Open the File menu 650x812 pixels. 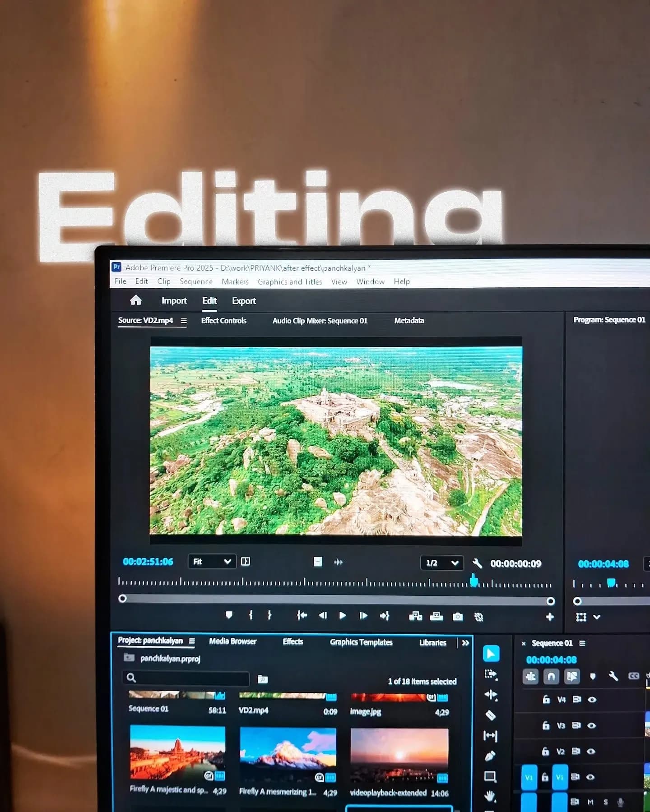(x=121, y=281)
